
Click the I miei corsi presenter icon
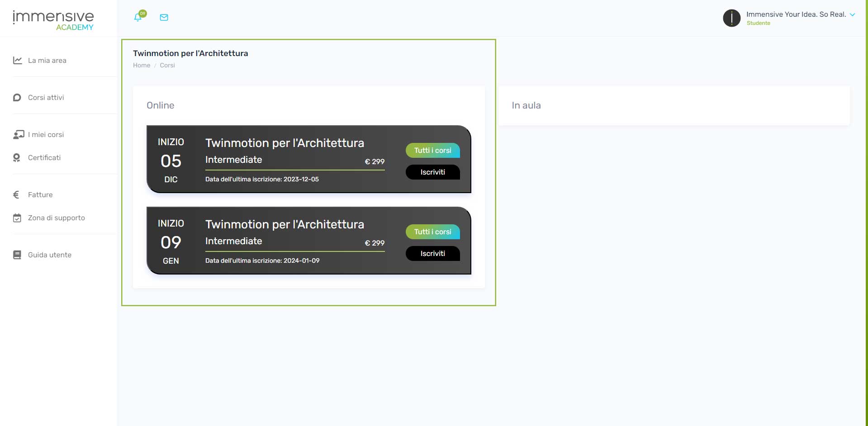coord(19,134)
